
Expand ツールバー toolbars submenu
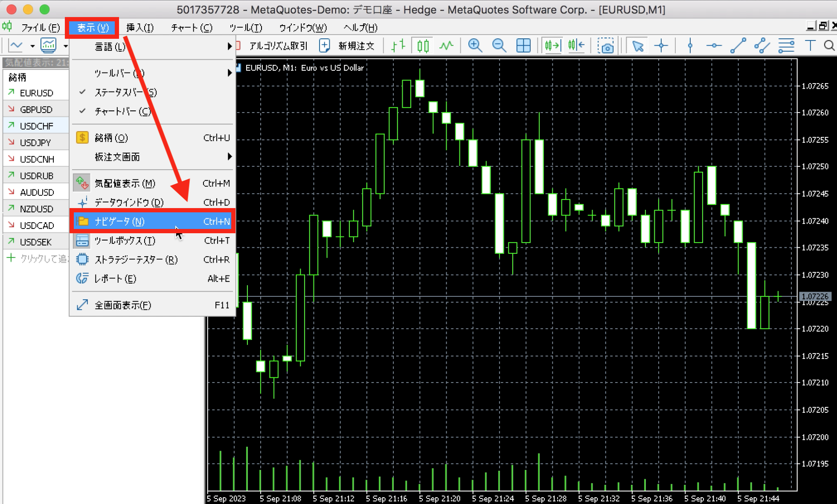[x=153, y=73]
